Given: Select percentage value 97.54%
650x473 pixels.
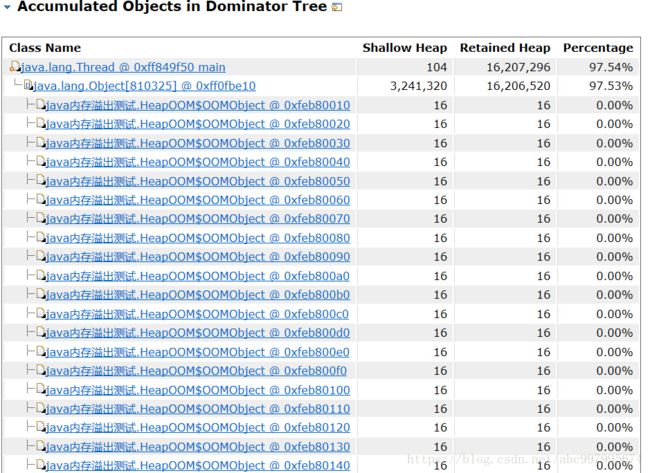Looking at the screenshot, I should pyautogui.click(x=611, y=67).
